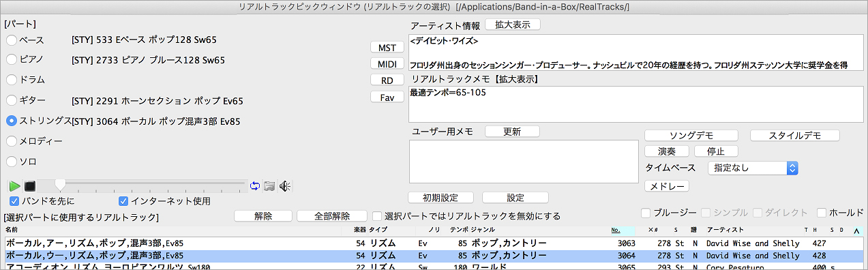Image resolution: width=868 pixels, height=270 pixels.
Task: Select the ドラム part radio button
Action: tap(12, 80)
